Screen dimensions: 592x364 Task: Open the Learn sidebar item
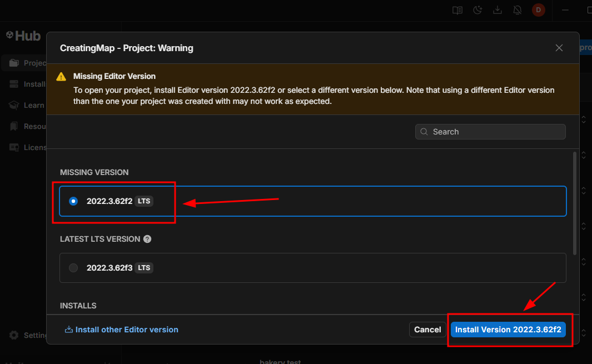[24, 105]
